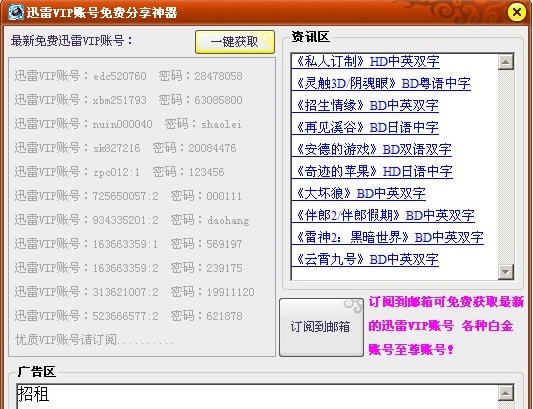Click the 订阅到邮箱 button
Screen dimensions: 533x409
click(x=321, y=327)
